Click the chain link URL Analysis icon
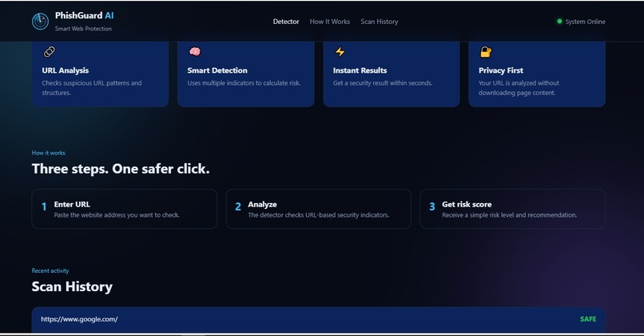The width and height of the screenshot is (644, 336). pos(49,51)
